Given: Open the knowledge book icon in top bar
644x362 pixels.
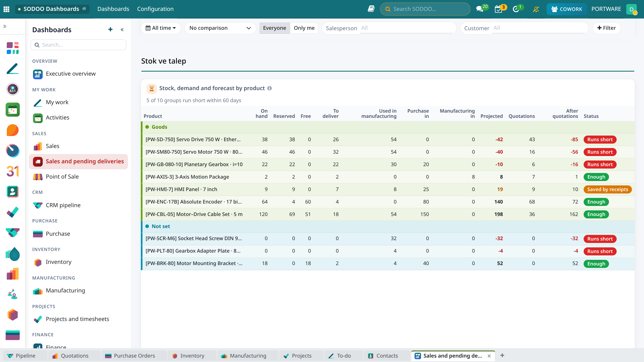Looking at the screenshot, I should (371, 9).
